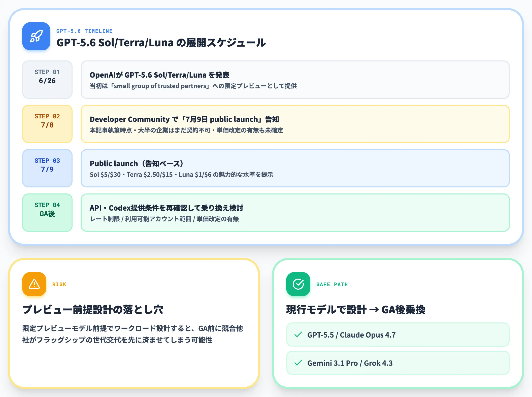Click the '本記事執筆時点・大半の企業はまだ契約不可' line
The image size is (532, 397).
(x=186, y=130)
